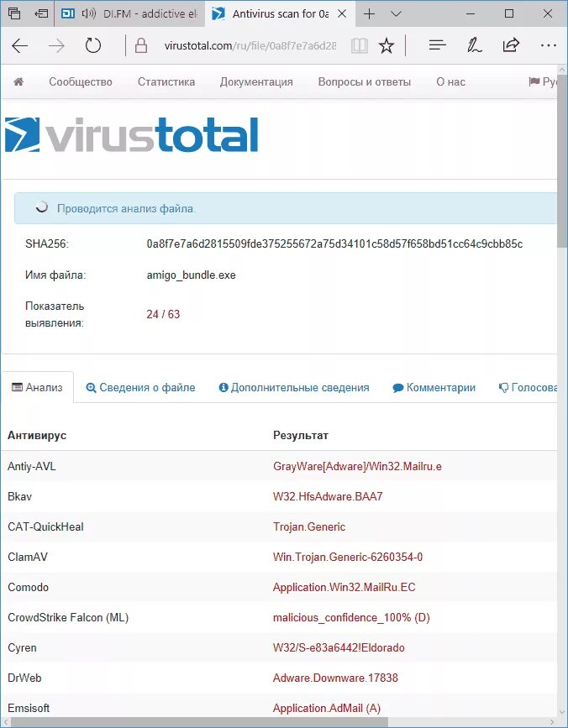Toggle reading view icon
568x728 pixels.
360,45
